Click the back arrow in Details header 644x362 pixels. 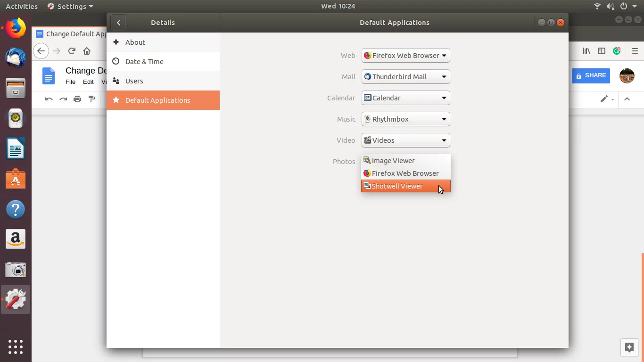click(118, 23)
